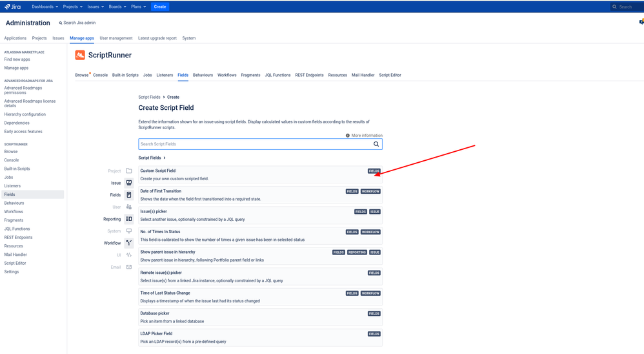This screenshot has width=644, height=354.
Task: Select the Custom Script Field option
Action: (261, 174)
